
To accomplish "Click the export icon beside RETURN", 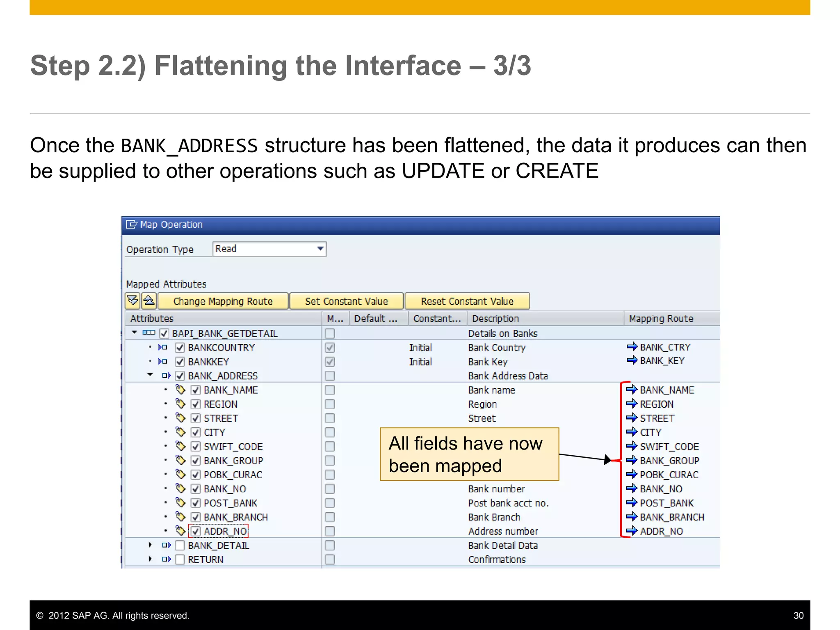I will click(166, 559).
